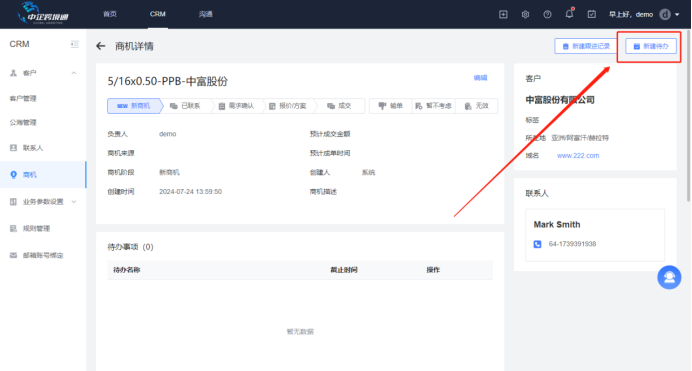
Task: Click the opportunity title 5/16x0.50-PPB-中富股份
Action: tap(168, 81)
